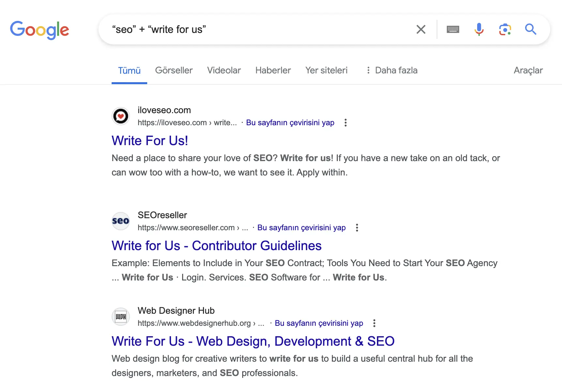Translate the SEOreseller page link

[x=302, y=228]
